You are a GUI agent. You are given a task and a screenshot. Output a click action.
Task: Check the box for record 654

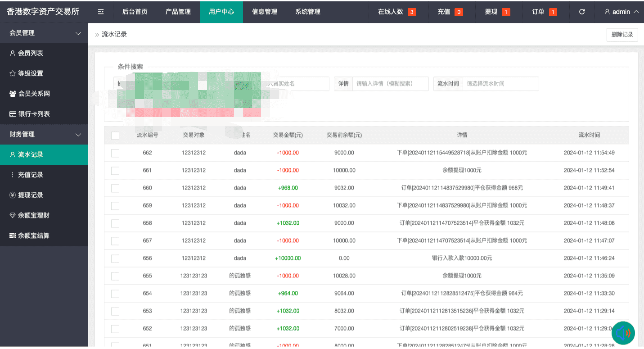(115, 294)
